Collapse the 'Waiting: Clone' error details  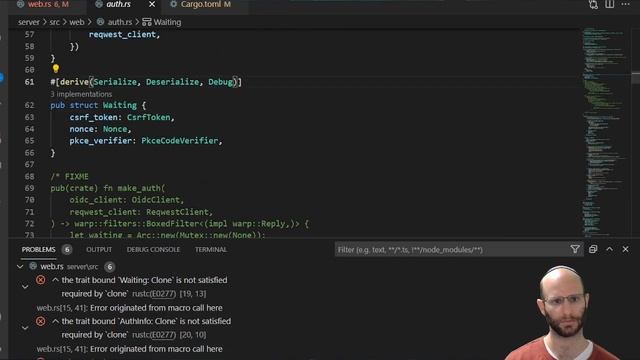coord(25,287)
